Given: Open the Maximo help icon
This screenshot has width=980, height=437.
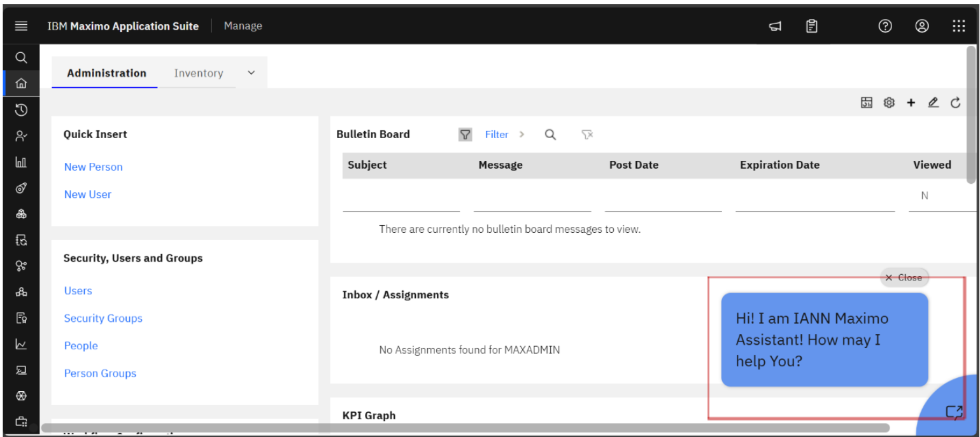Looking at the screenshot, I should tap(885, 26).
